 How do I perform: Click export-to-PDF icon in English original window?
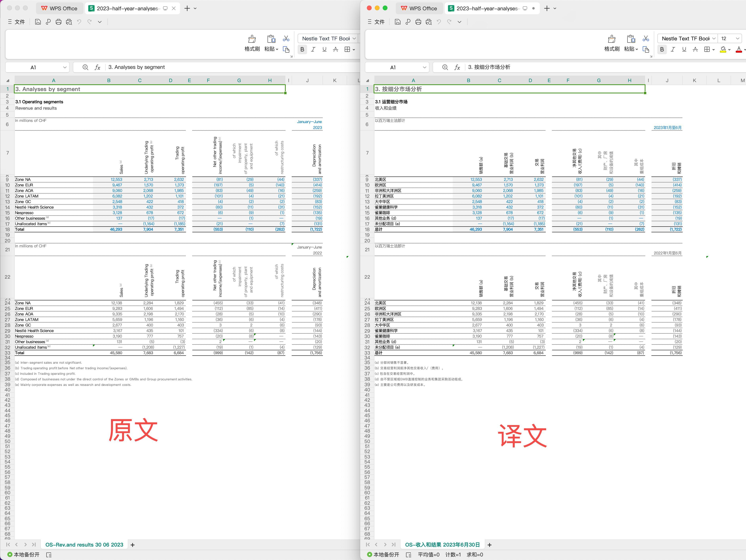click(48, 22)
